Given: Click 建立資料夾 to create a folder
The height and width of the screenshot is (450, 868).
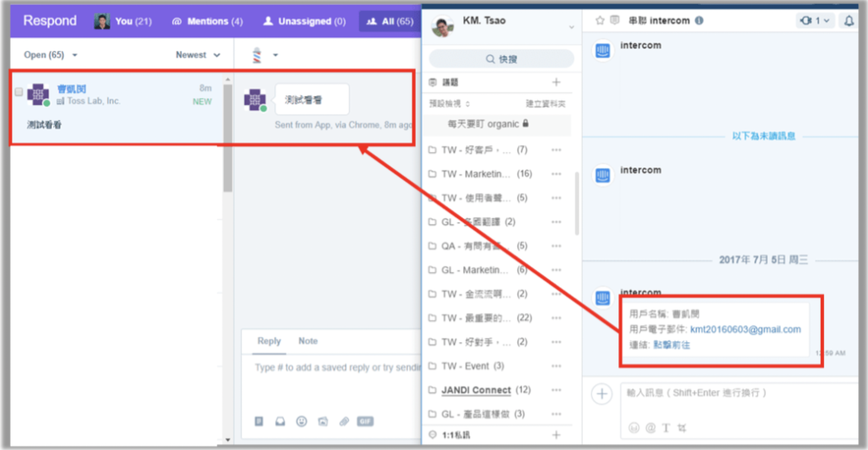Looking at the screenshot, I should point(545,104).
